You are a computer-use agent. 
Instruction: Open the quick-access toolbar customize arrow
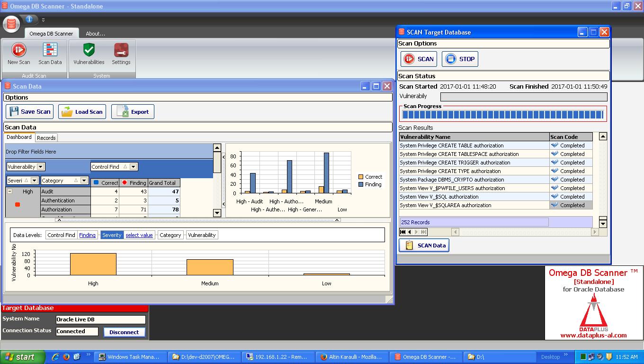(43, 20)
